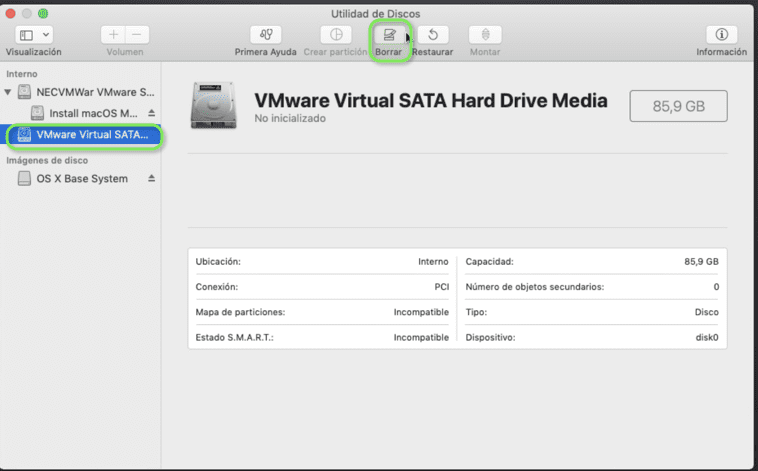This screenshot has height=471, width=758.
Task: Click the Mapa de particiones Incompatible value
Action: point(421,312)
